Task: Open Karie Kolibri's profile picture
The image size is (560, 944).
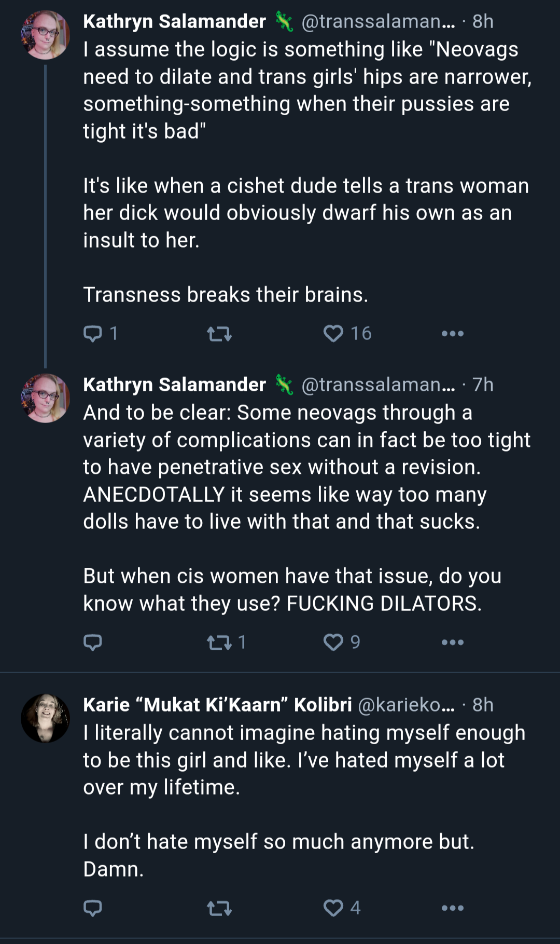Action: pyautogui.click(x=45, y=718)
